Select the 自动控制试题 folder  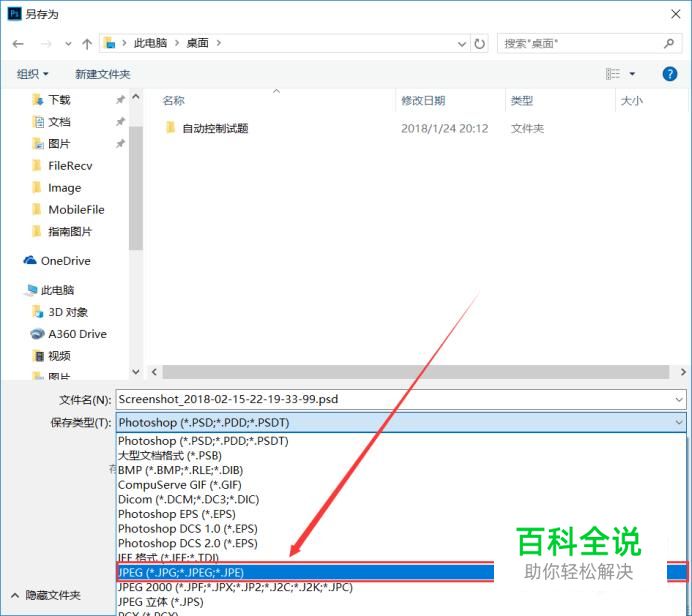pyautogui.click(x=215, y=128)
